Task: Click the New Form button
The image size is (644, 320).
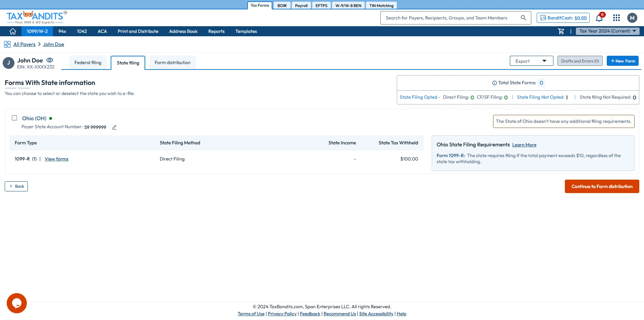Action: 623,61
